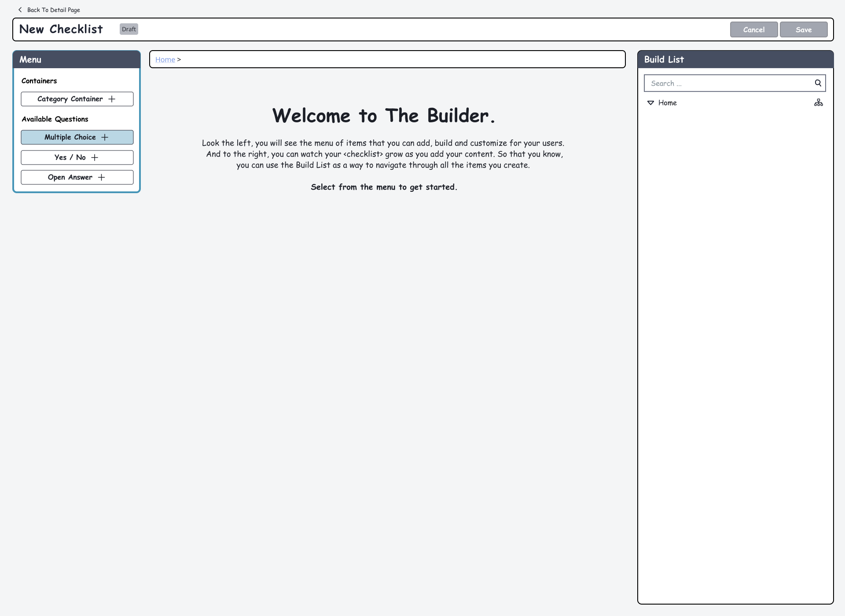The image size is (845, 616).
Task: Save the new checklist
Action: [804, 29]
